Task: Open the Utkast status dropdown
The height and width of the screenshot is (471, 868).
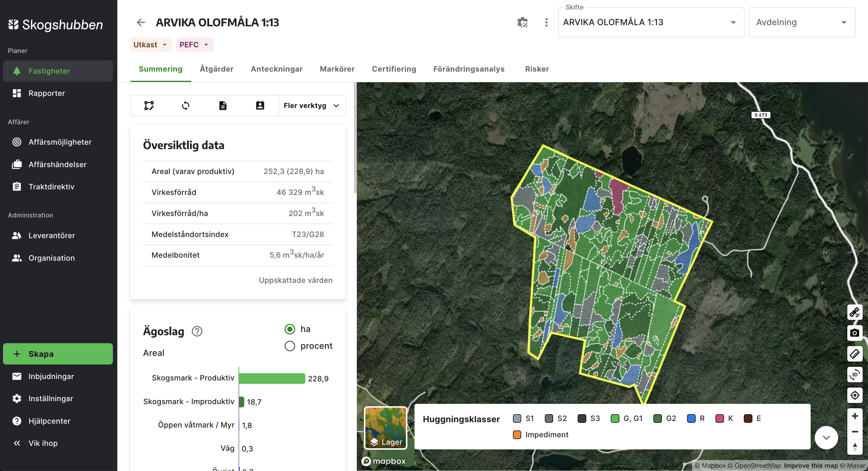Action: point(150,45)
